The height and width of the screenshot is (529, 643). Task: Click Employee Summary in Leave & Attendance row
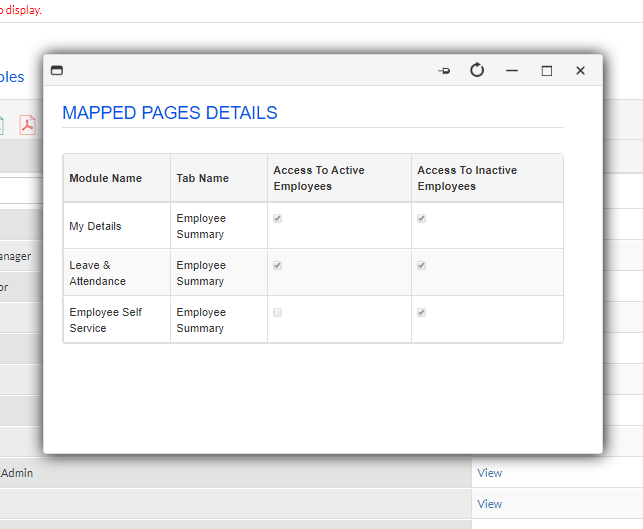[201, 273]
